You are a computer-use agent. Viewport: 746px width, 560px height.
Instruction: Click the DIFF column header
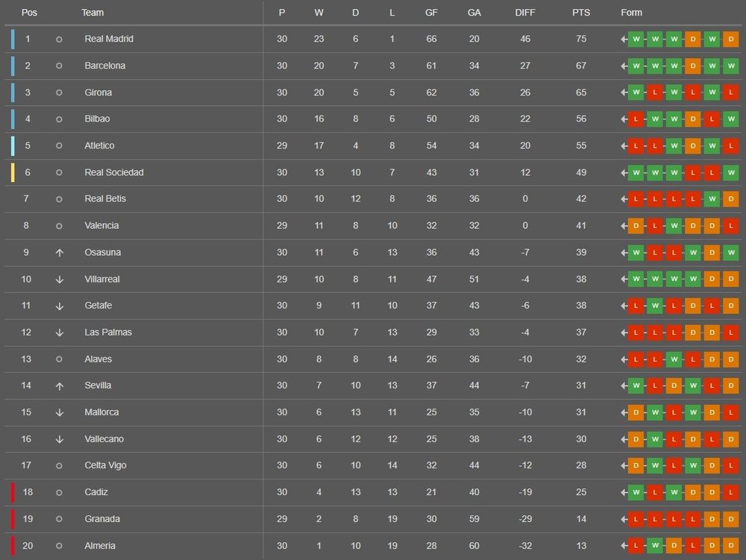524,13
